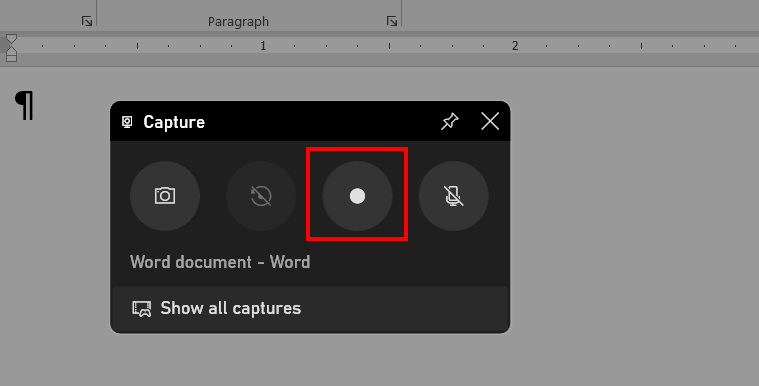Click the Capture widget title icon

127,122
